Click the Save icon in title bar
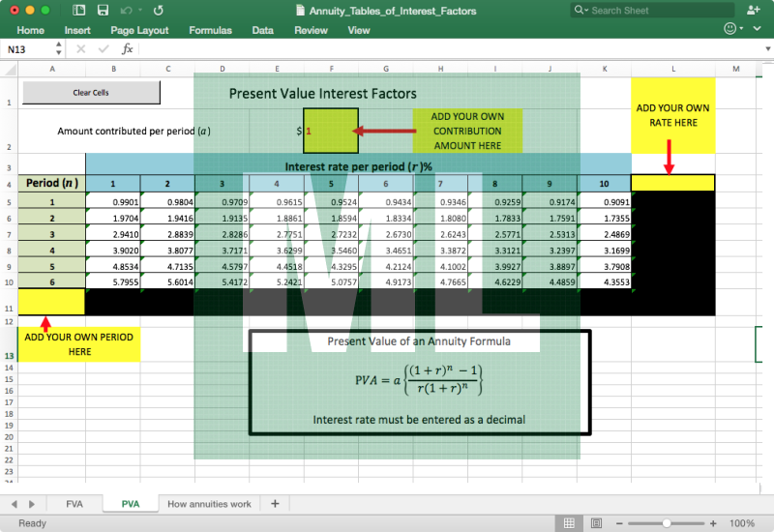This screenshot has height=532, width=774. point(104,11)
